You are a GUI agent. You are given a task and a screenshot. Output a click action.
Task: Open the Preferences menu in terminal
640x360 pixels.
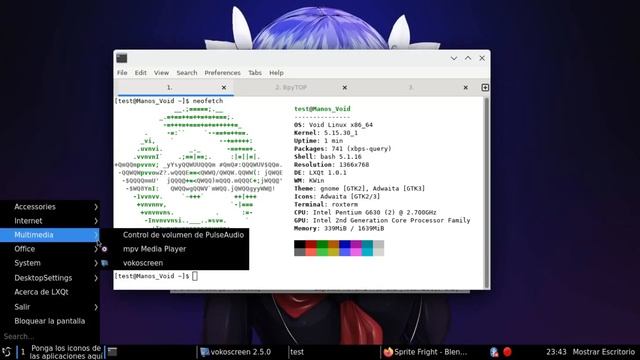coord(222,73)
